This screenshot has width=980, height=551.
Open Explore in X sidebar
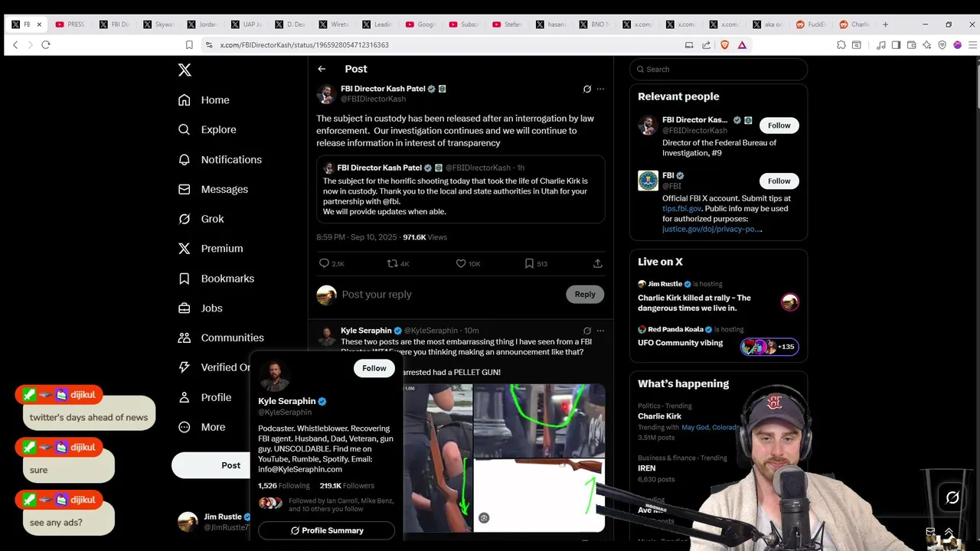[x=207, y=130]
